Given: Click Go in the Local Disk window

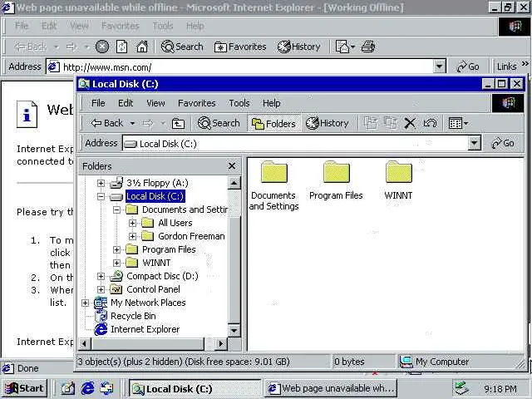Looking at the screenshot, I should click(503, 143).
